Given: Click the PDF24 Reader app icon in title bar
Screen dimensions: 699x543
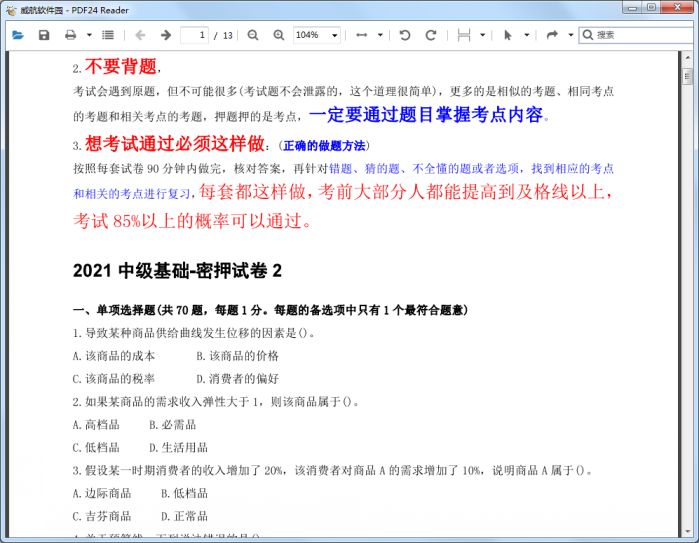Looking at the screenshot, I should 11,10.
